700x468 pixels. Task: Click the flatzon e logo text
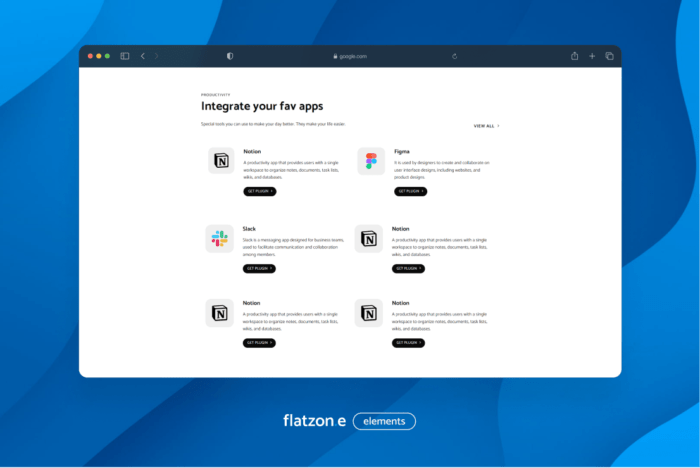coord(314,421)
